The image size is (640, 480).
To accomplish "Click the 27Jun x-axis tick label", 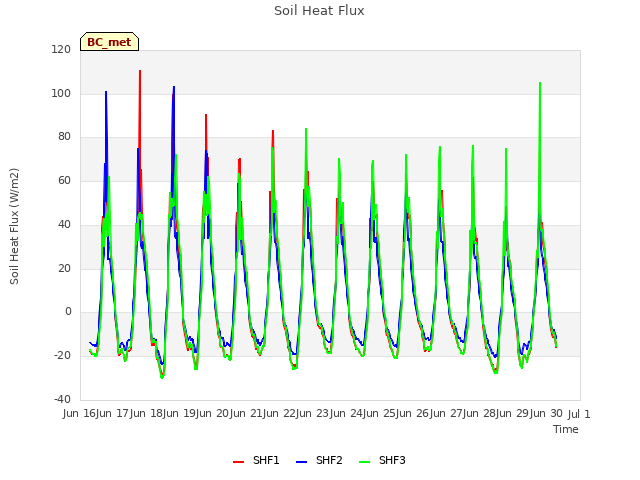I will pos(464,414).
